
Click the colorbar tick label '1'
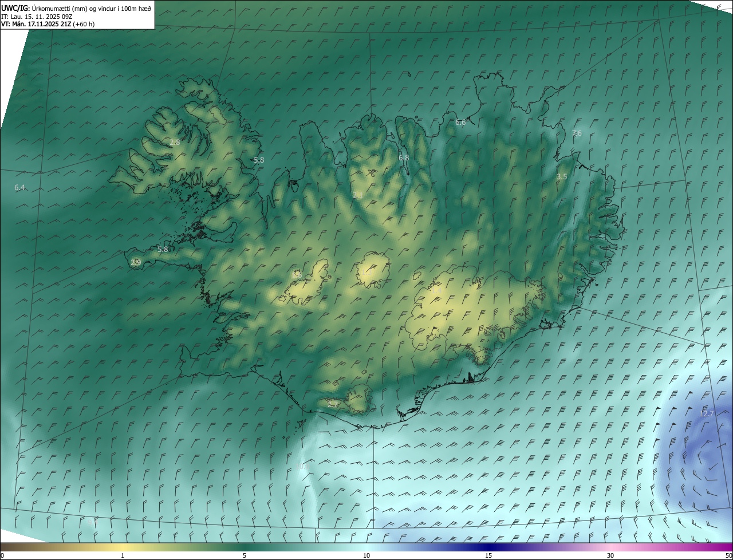click(123, 555)
